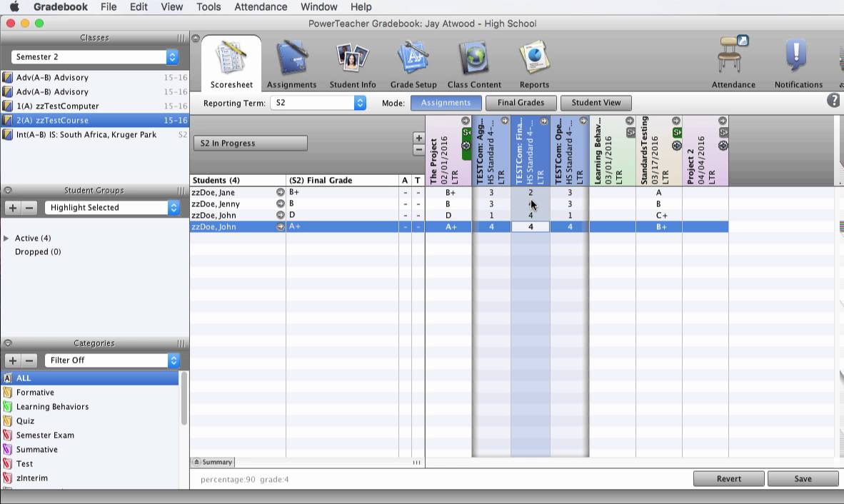Open the Semester 2 classes dropdown

(95, 57)
